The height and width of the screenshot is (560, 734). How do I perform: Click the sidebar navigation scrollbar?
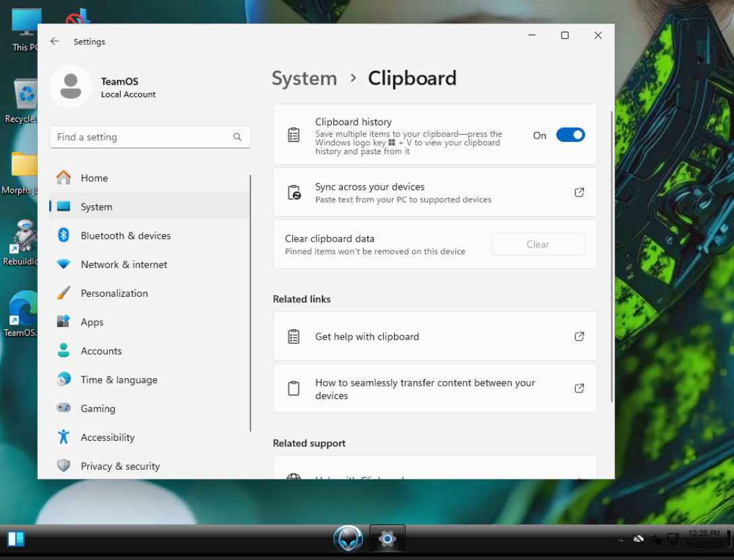click(251, 303)
